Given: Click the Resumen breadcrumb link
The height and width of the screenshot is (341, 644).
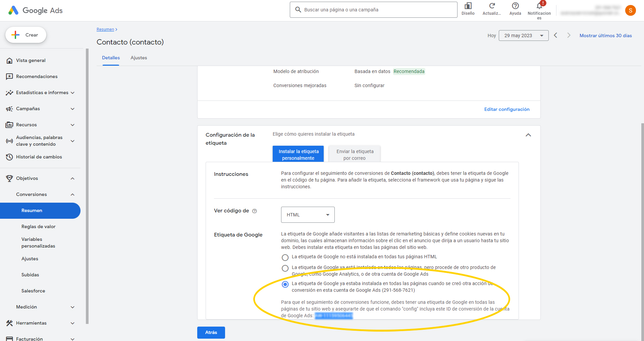Looking at the screenshot, I should [x=105, y=29].
